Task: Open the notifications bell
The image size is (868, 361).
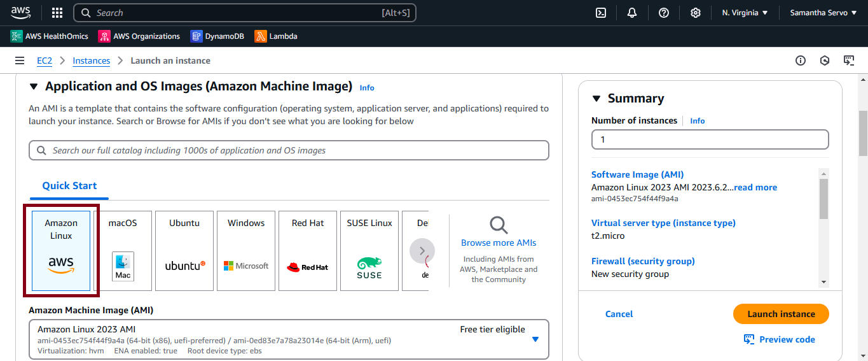Action: point(632,13)
